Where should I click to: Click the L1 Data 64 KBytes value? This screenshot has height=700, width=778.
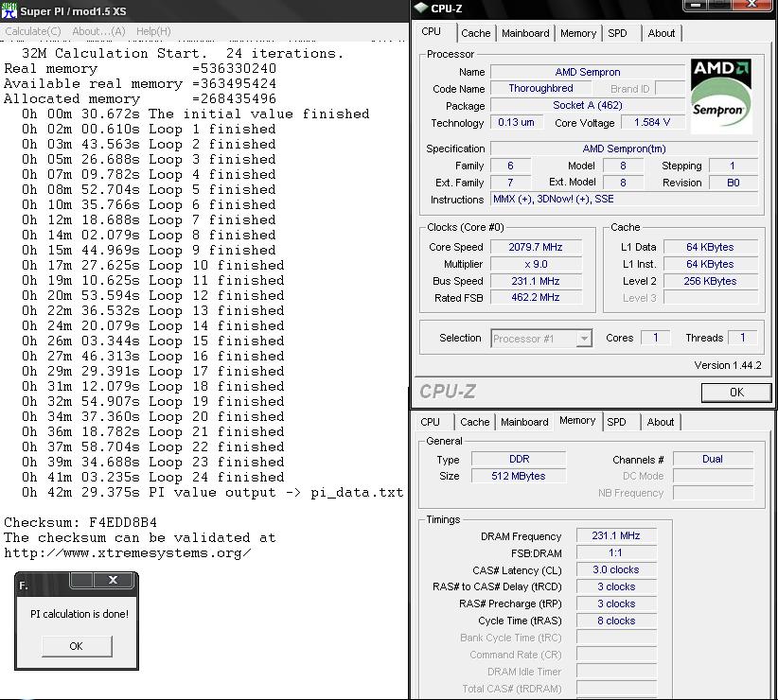[x=710, y=247]
